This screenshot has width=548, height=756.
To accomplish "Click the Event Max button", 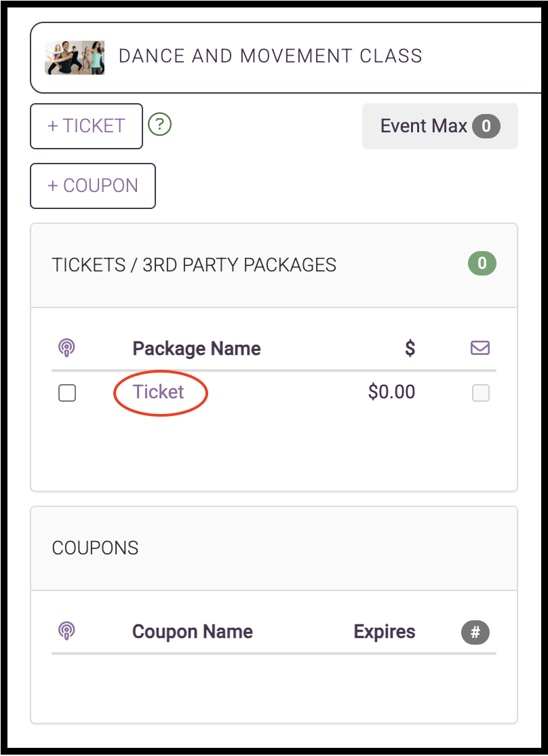I will pos(425,126).
